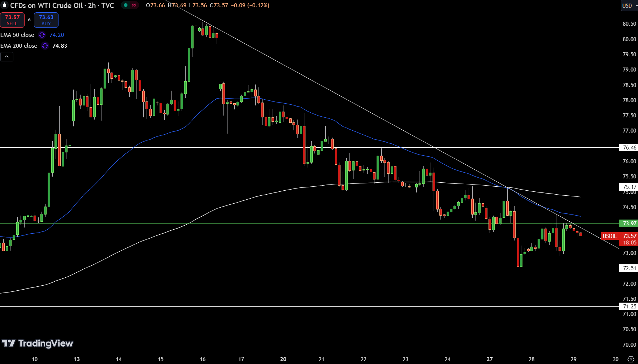
Task: Click the green market status dot
Action: click(x=126, y=5)
